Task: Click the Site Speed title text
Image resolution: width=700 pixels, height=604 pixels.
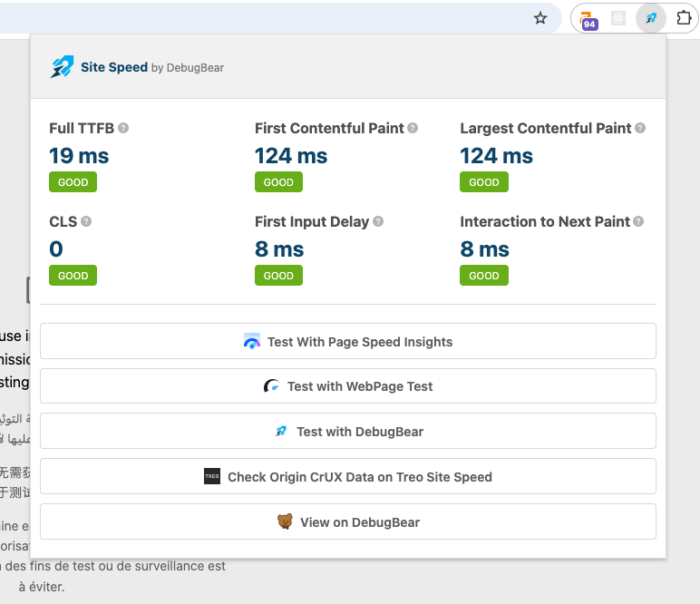Action: pyautogui.click(x=114, y=67)
